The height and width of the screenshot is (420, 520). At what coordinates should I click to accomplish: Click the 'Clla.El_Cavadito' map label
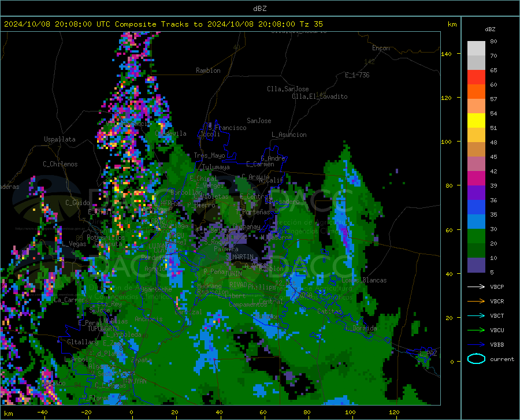tap(320, 96)
